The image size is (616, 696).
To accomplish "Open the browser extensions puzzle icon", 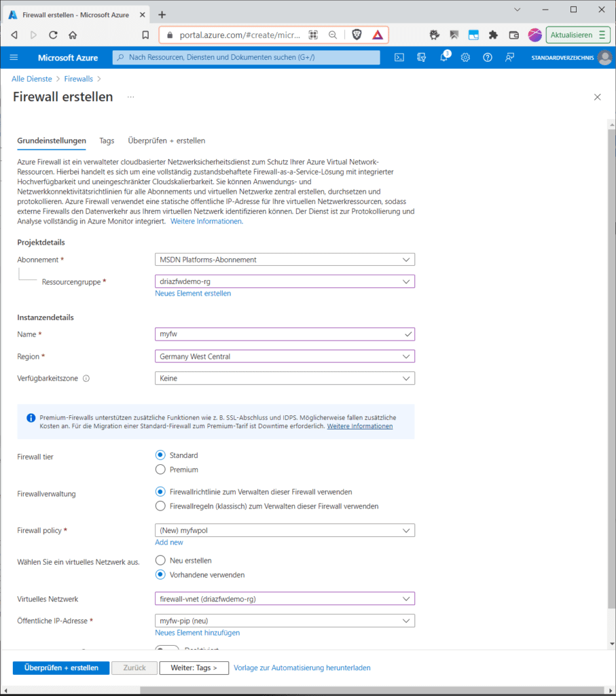I will (493, 35).
